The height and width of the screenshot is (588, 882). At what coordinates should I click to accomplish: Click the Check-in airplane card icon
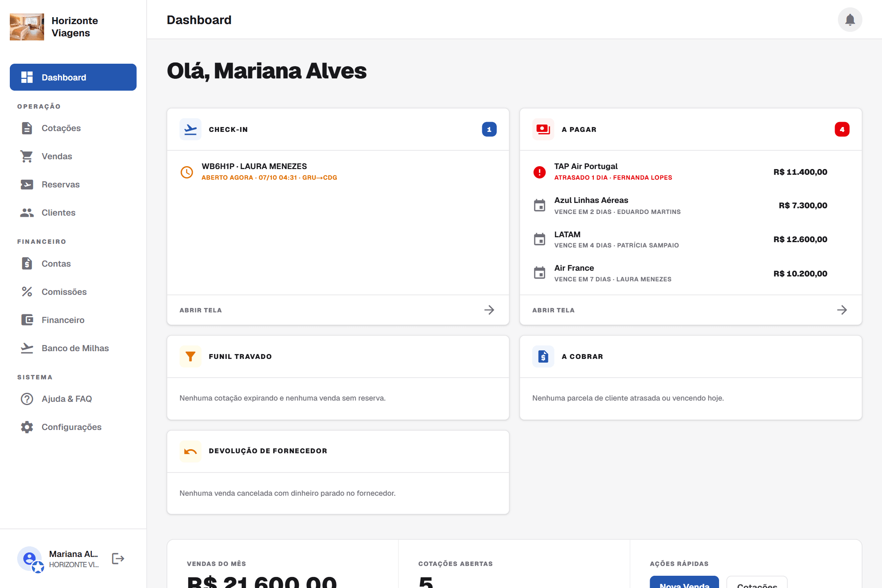coord(190,129)
